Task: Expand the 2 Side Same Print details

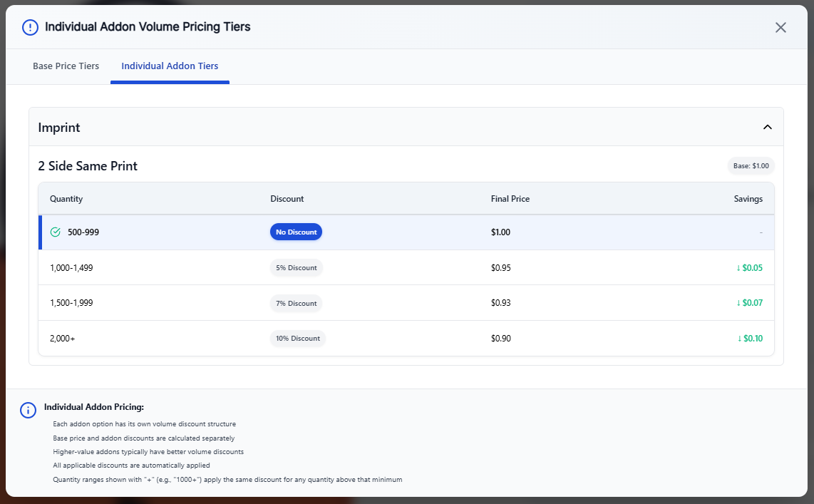Action: (88, 165)
